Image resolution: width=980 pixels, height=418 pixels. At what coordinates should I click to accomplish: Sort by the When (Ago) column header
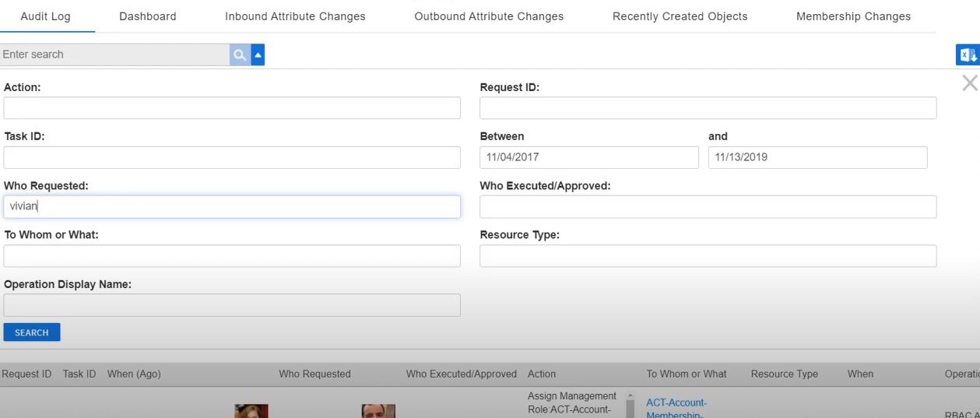click(134, 374)
